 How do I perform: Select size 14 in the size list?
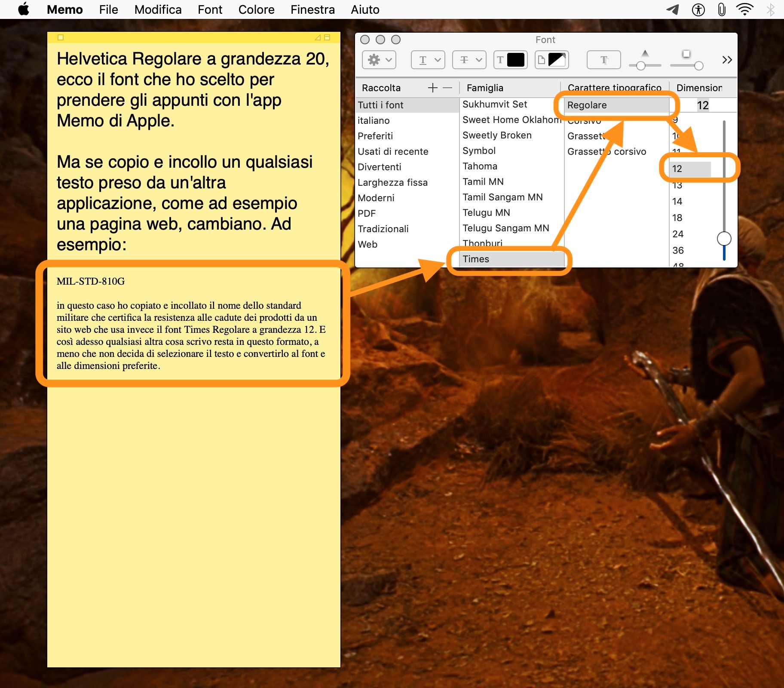690,201
